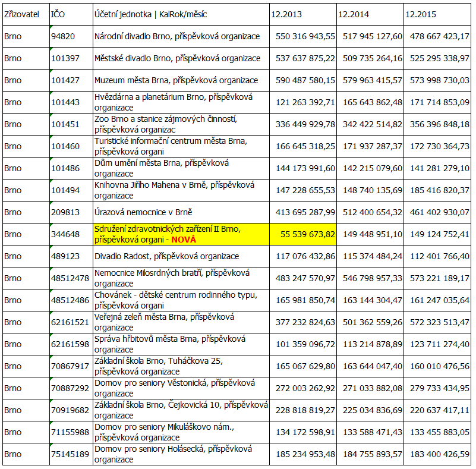Click IČO cell 48512478
The width and height of the screenshot is (476, 469).
(71, 278)
